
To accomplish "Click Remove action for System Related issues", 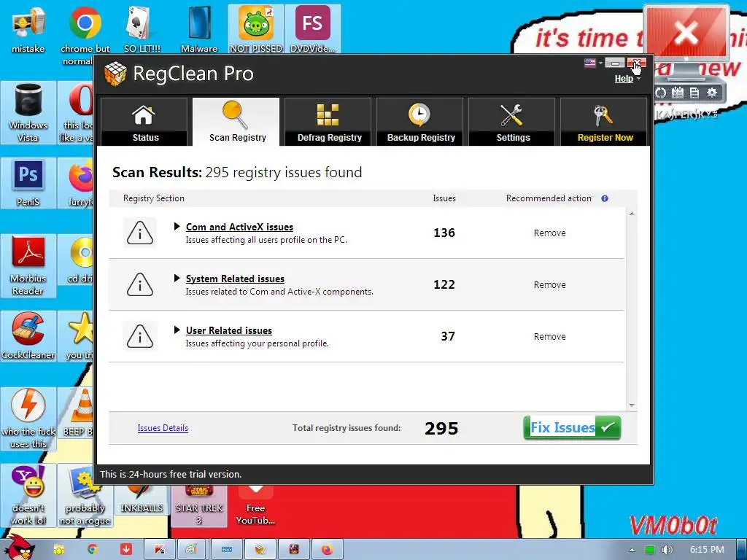I will pyautogui.click(x=550, y=285).
